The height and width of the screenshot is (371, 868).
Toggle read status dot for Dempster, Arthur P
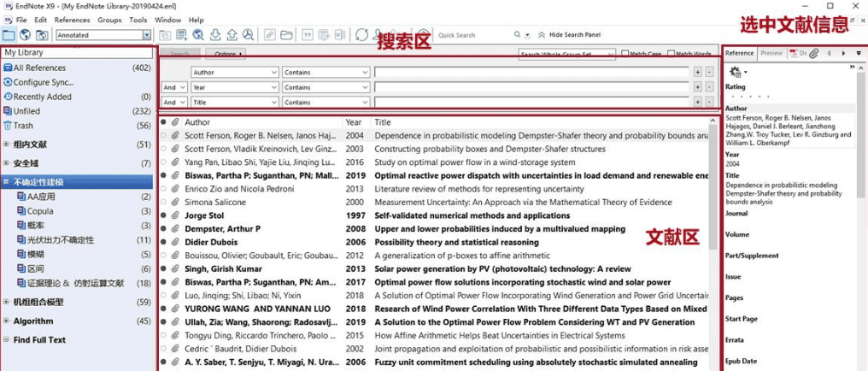[x=163, y=229]
